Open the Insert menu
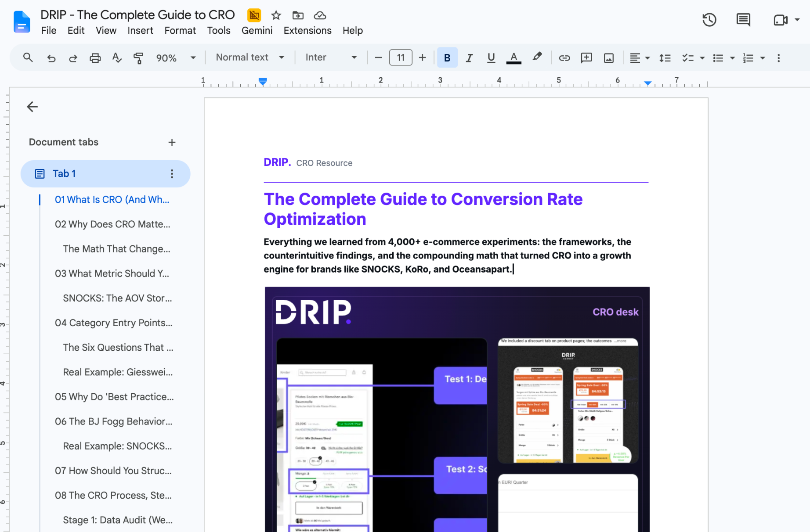 (x=140, y=30)
